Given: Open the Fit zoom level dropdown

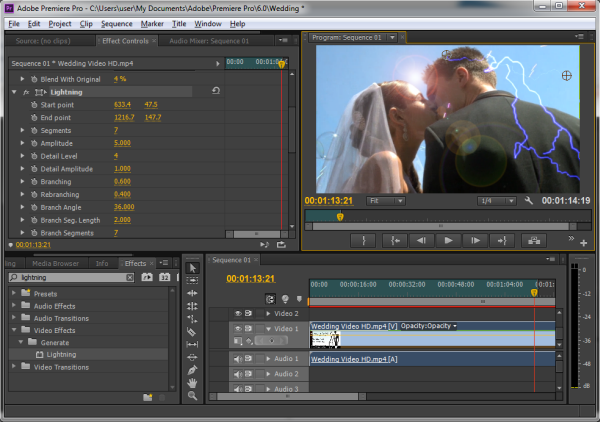Looking at the screenshot, I should click(x=386, y=201).
